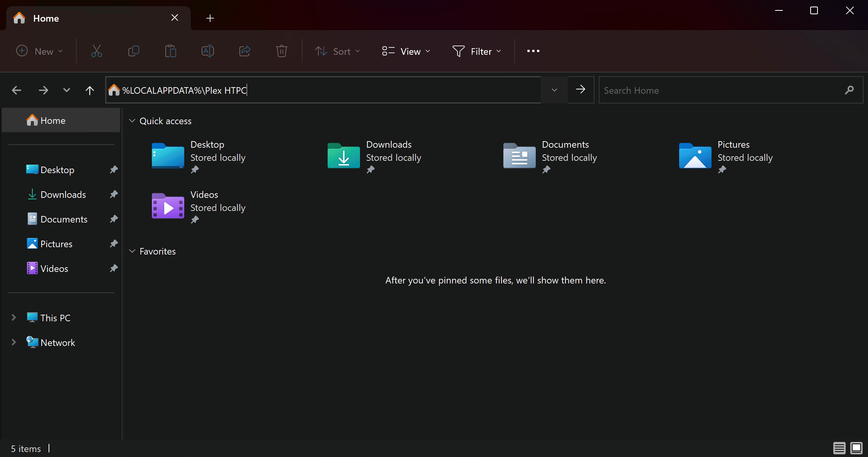Click the Paste clipboard icon
This screenshot has height=457, width=868.
(x=170, y=51)
